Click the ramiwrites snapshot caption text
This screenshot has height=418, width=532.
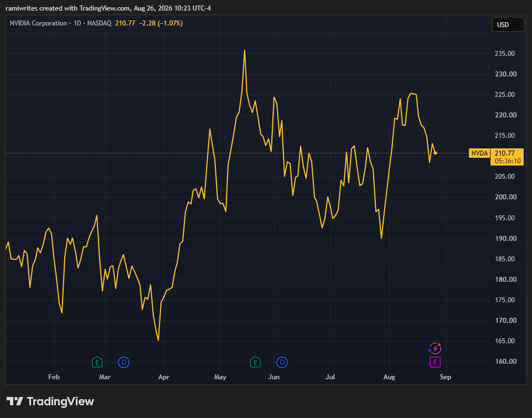pos(109,8)
